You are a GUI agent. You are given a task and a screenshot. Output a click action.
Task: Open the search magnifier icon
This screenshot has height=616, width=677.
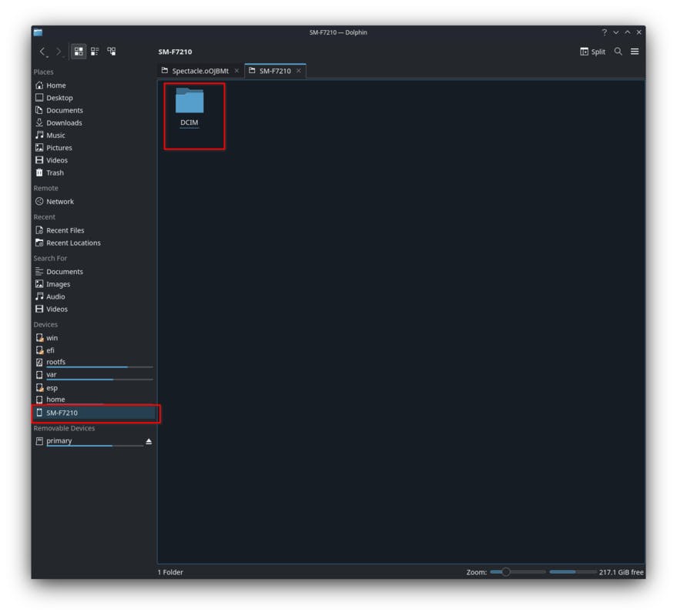[618, 52]
